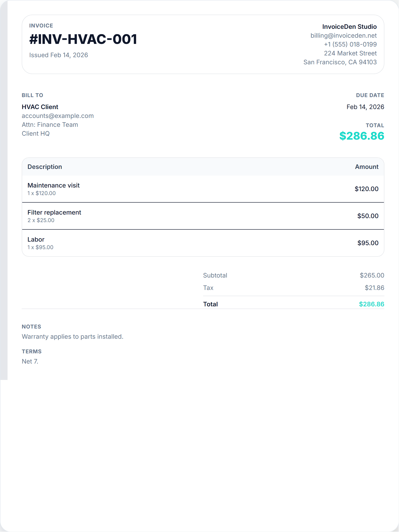Image resolution: width=399 pixels, height=532 pixels.
Task: Select the Due Date Feb 14, 2026
Action: [x=365, y=107]
